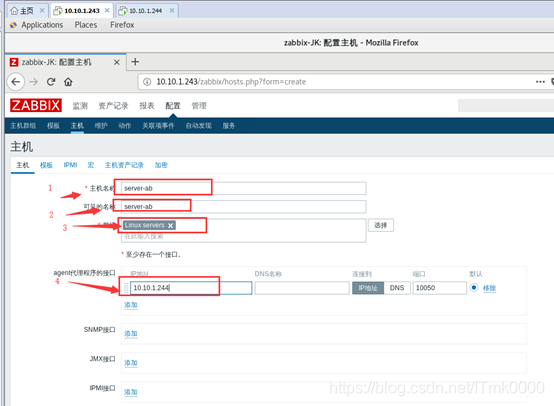
Task: Click the Firefox home button
Action: coord(68,82)
